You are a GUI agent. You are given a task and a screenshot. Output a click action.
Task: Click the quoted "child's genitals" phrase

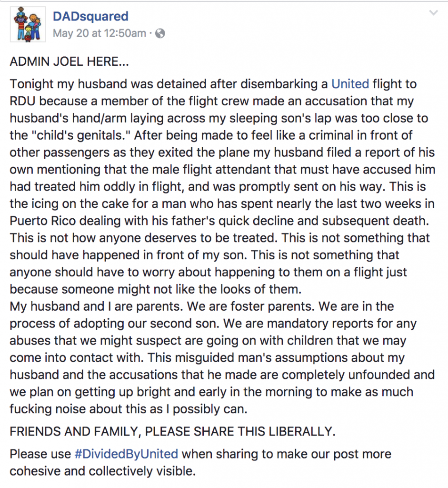(81, 135)
